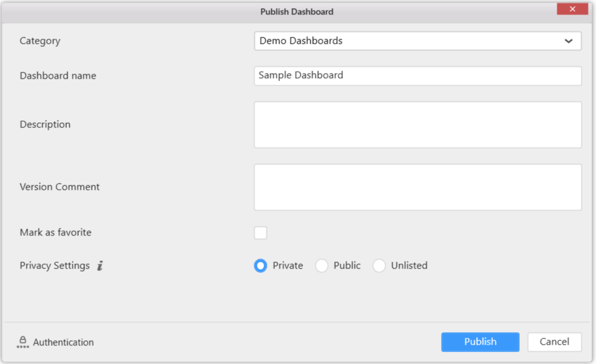Image resolution: width=596 pixels, height=364 pixels.
Task: Click the Authentication lock icon
Action: 23,342
